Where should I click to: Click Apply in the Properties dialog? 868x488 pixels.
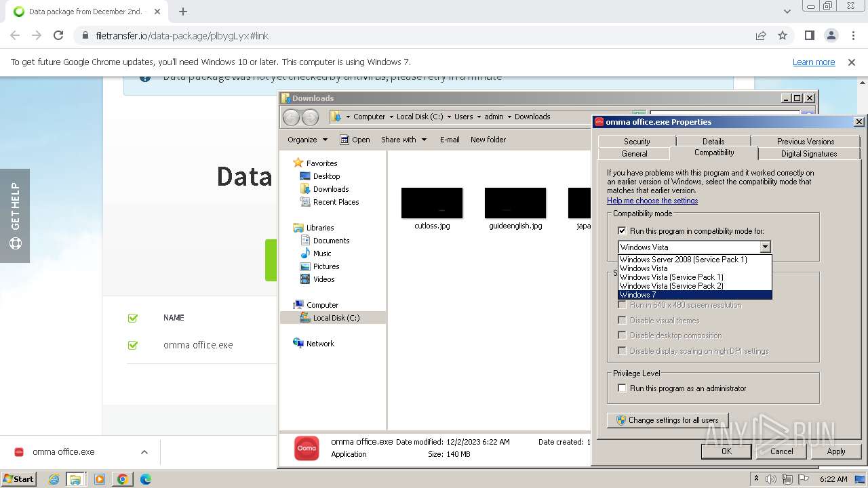click(836, 451)
